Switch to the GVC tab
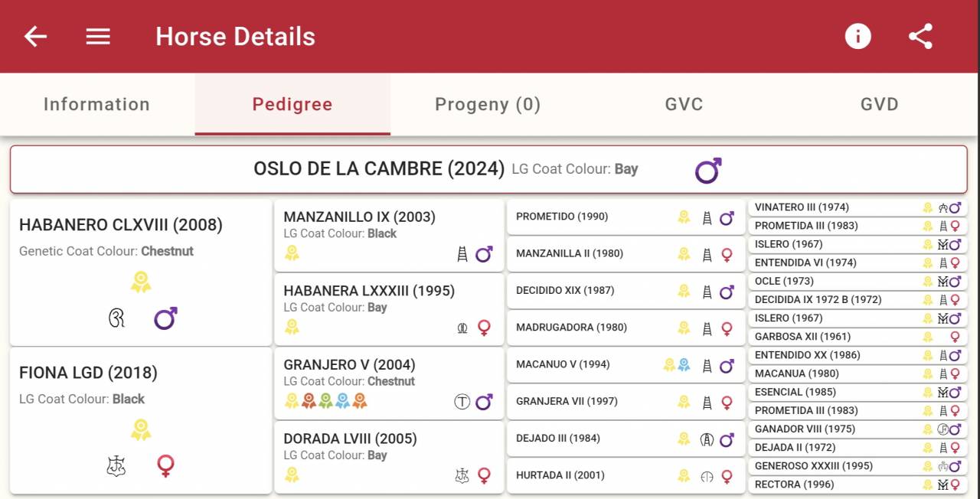 684,105
